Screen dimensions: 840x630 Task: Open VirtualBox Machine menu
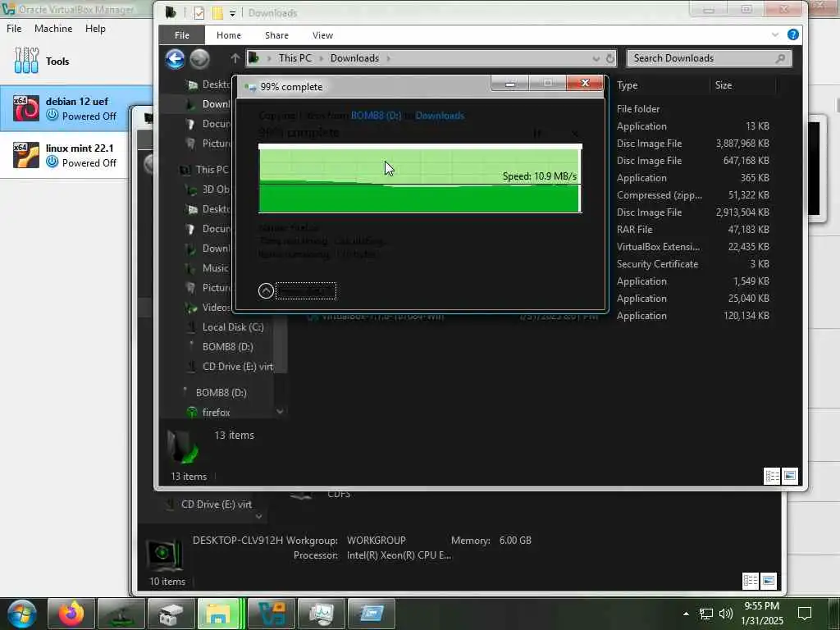click(53, 29)
